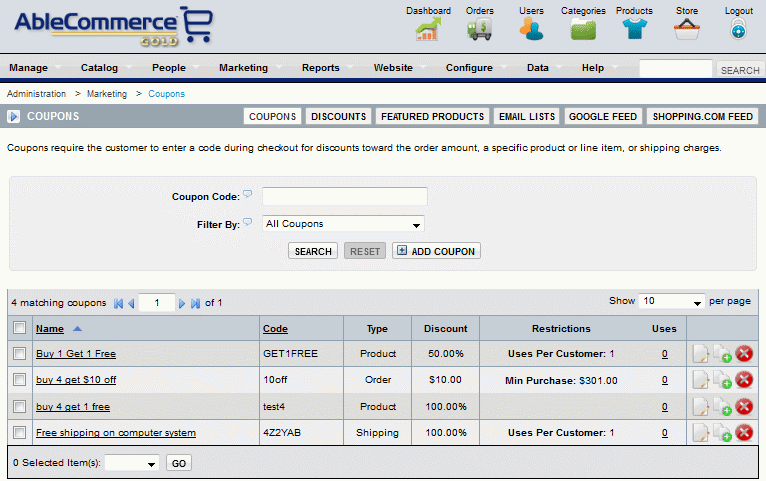Open the Categories folder icon
Viewport: 766px width, 481px height.
(583, 30)
